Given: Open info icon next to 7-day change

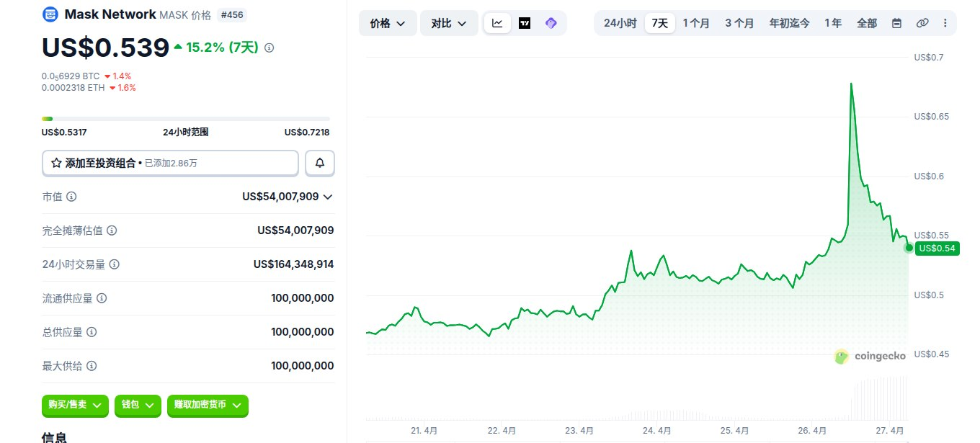Looking at the screenshot, I should (x=269, y=48).
